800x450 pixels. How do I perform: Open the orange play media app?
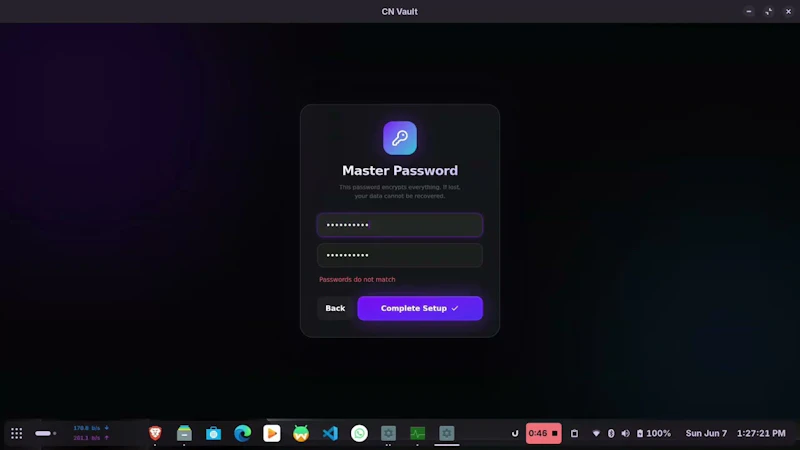pos(271,433)
